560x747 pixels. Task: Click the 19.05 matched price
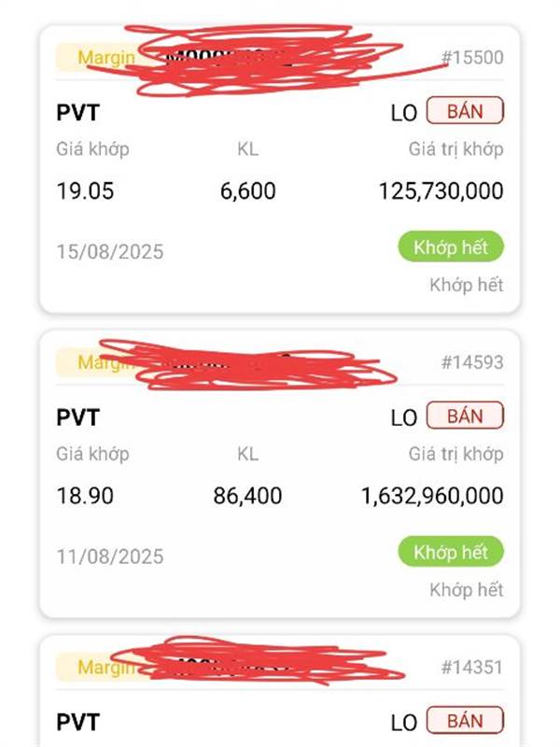tap(85, 191)
